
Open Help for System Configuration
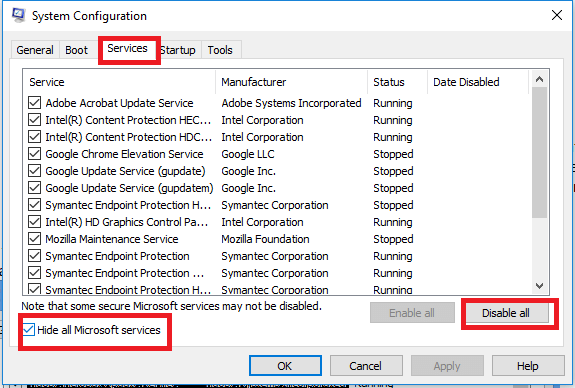coord(528,366)
